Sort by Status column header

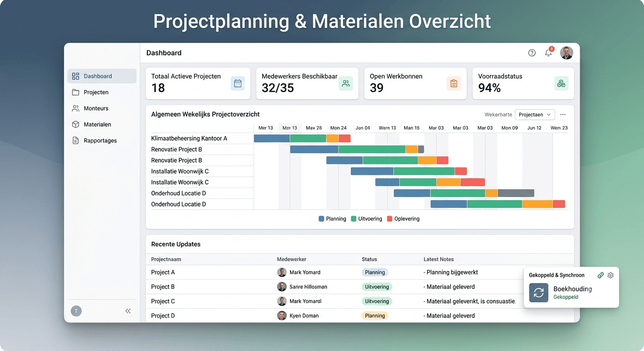point(369,259)
